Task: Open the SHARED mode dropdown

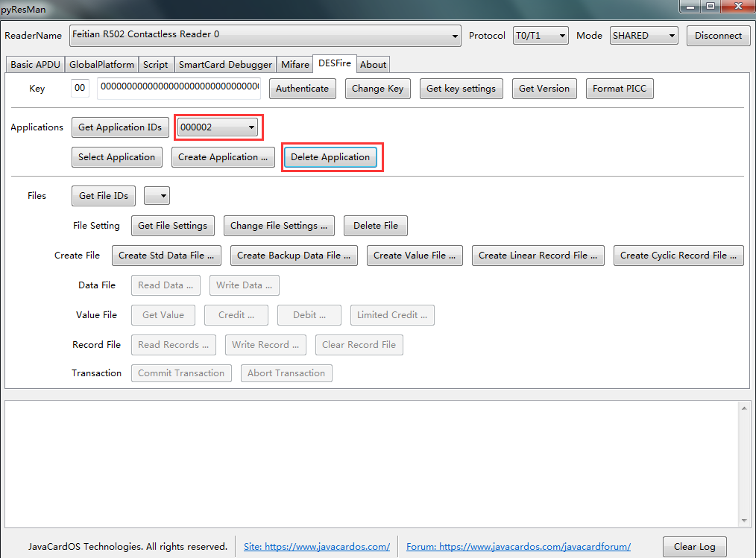Action: pos(643,36)
